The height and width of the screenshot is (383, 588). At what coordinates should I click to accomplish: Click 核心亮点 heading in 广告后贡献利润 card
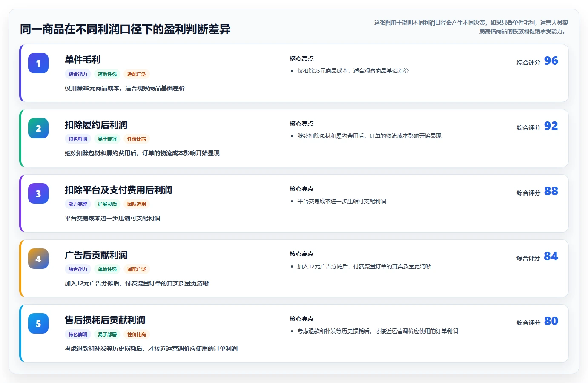coord(301,254)
